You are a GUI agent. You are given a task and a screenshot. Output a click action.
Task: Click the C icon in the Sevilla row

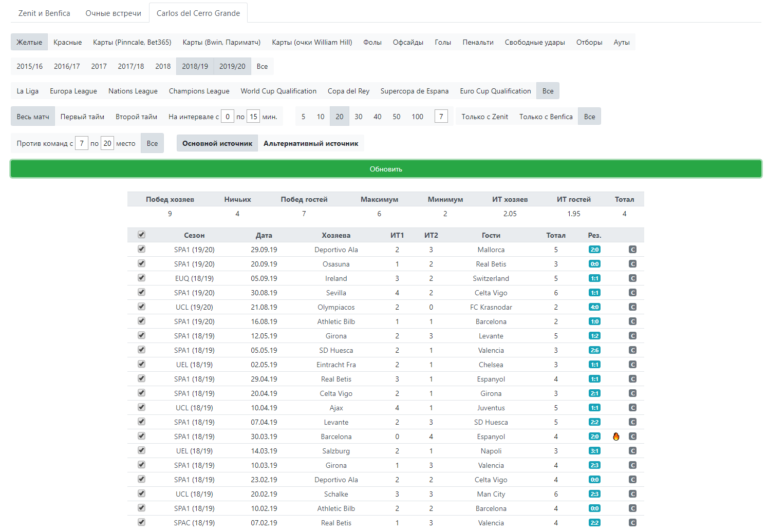click(632, 293)
